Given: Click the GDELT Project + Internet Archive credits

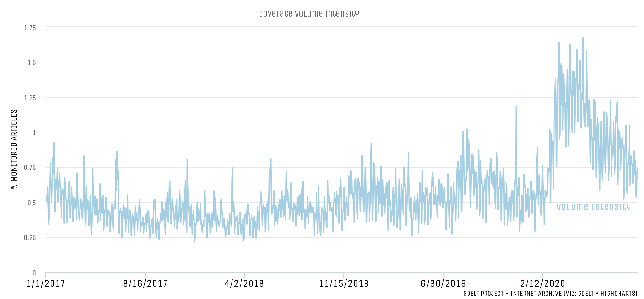Looking at the screenshot, I should 550,294.
